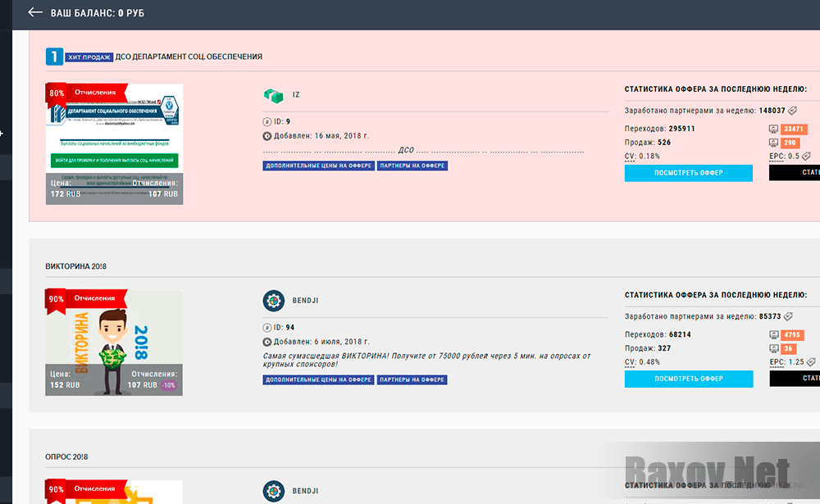Click the ID hash icon for offer 9
The width and height of the screenshot is (820, 504).
(267, 121)
